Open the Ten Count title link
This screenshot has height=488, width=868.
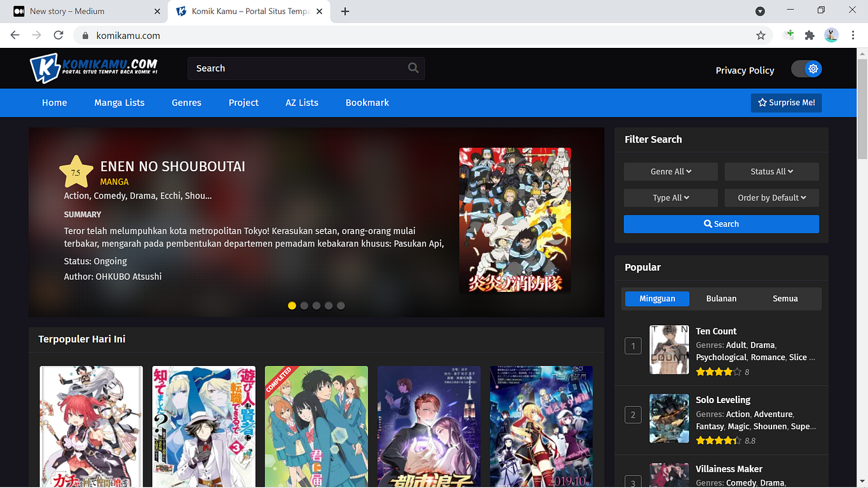716,331
